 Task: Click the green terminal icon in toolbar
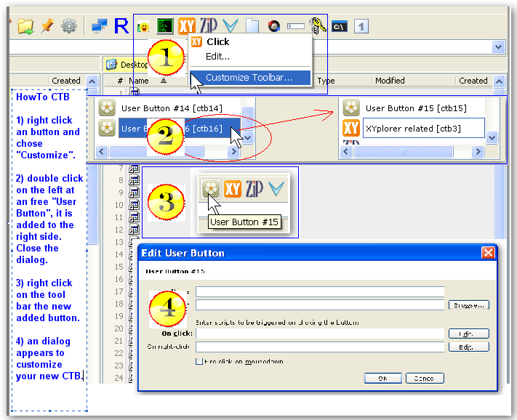[165, 26]
